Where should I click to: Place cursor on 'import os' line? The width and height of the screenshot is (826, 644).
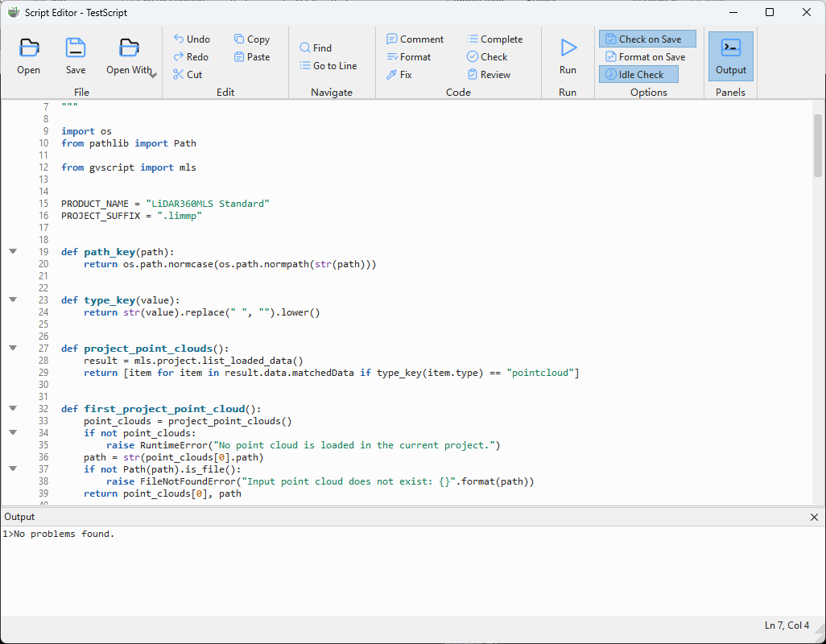pos(86,131)
